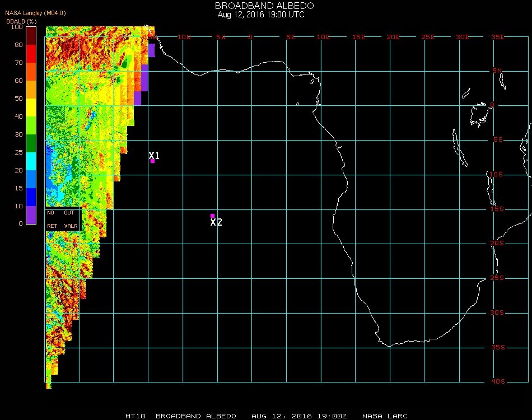Click the NASA LARC footer text

[x=385, y=416]
